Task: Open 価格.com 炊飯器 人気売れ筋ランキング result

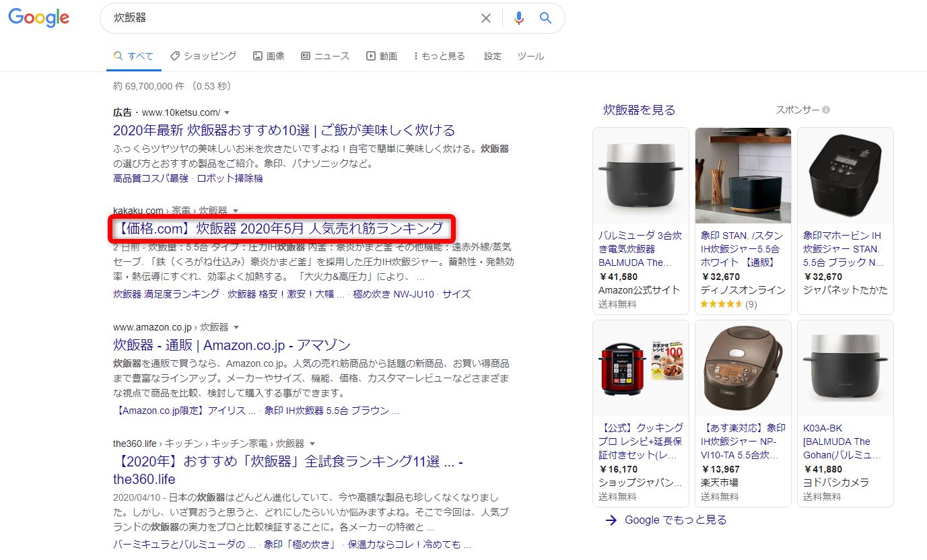Action: [280, 228]
